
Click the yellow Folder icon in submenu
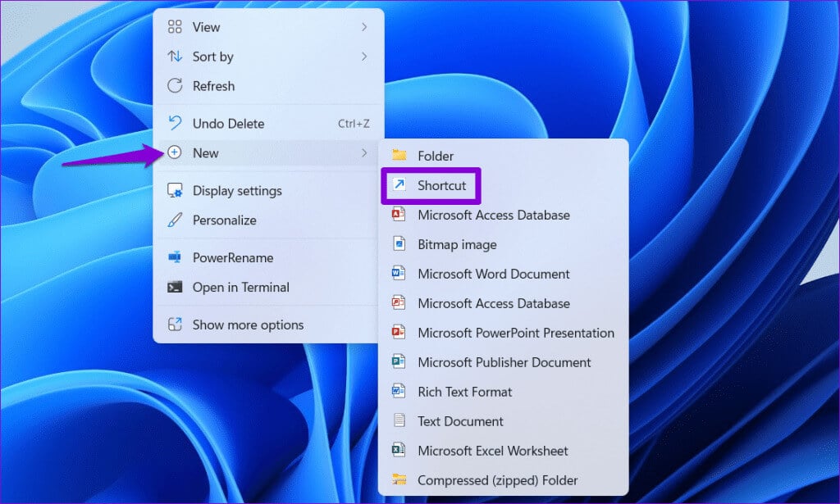[399, 155]
